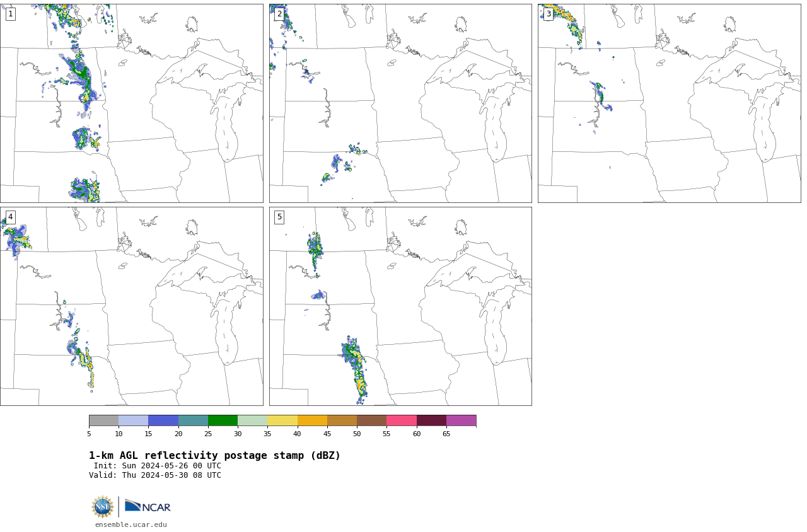Click the brown 50-55 dBZ swatch

[x=371, y=420]
